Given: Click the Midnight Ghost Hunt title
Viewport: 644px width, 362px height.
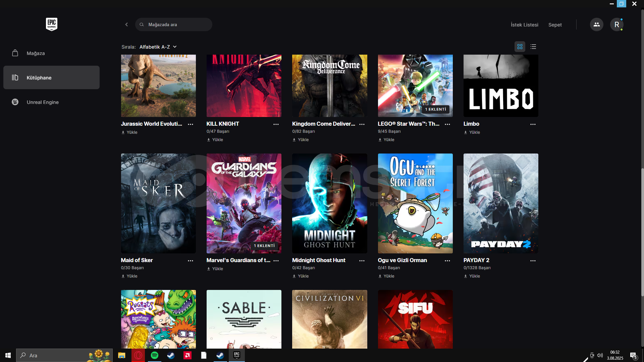Looking at the screenshot, I should click(319, 260).
